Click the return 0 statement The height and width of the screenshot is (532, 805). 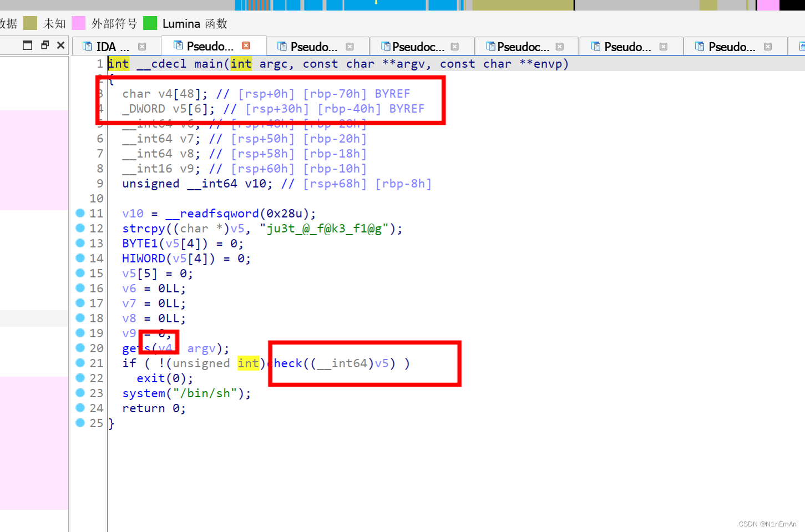(154, 408)
